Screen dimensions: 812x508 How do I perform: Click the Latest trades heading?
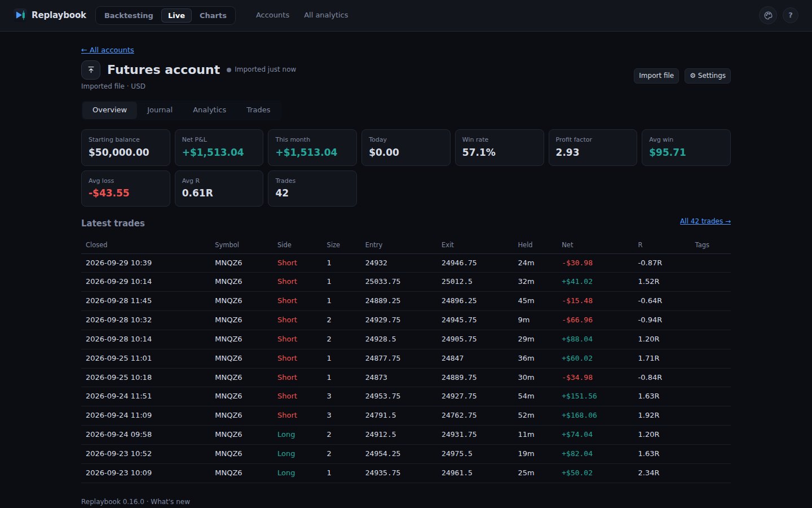coord(113,224)
